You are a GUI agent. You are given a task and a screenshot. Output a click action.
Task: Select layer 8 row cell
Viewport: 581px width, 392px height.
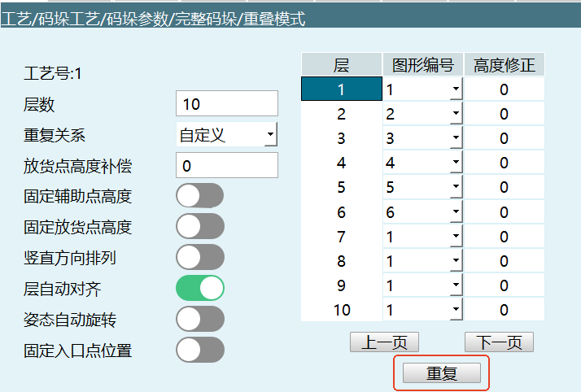342,261
